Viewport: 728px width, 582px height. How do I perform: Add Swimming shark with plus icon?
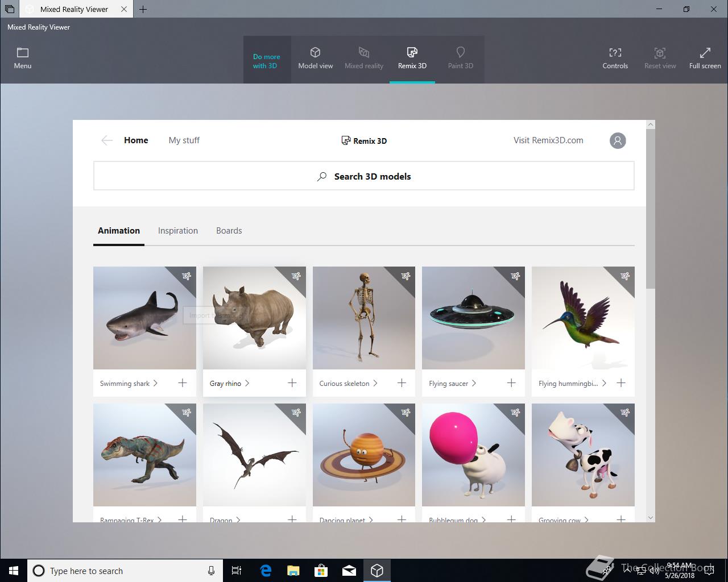coord(183,383)
